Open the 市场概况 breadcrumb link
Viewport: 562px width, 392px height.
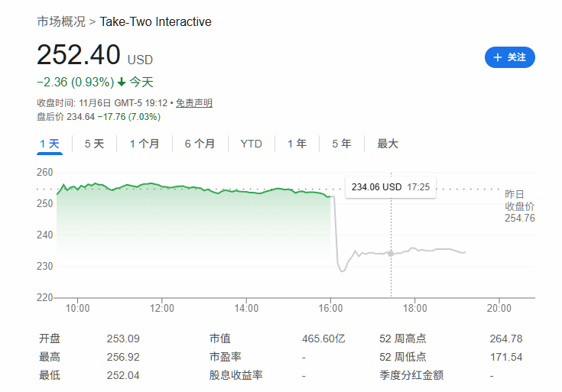61,21
